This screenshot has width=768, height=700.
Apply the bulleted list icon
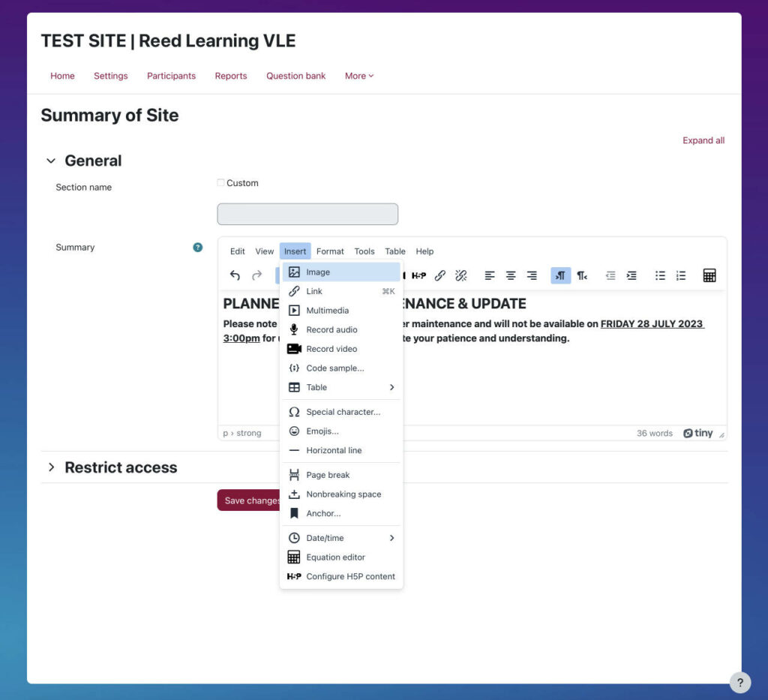pyautogui.click(x=660, y=275)
